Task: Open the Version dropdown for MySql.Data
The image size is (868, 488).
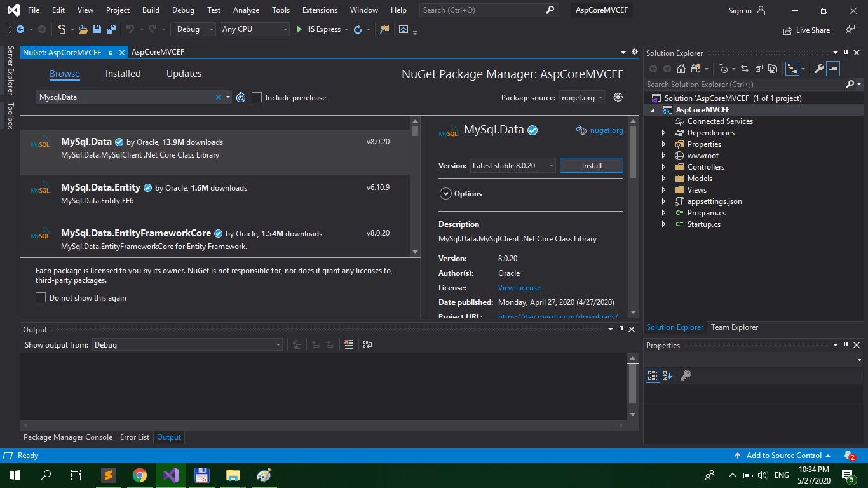Action: 512,165
